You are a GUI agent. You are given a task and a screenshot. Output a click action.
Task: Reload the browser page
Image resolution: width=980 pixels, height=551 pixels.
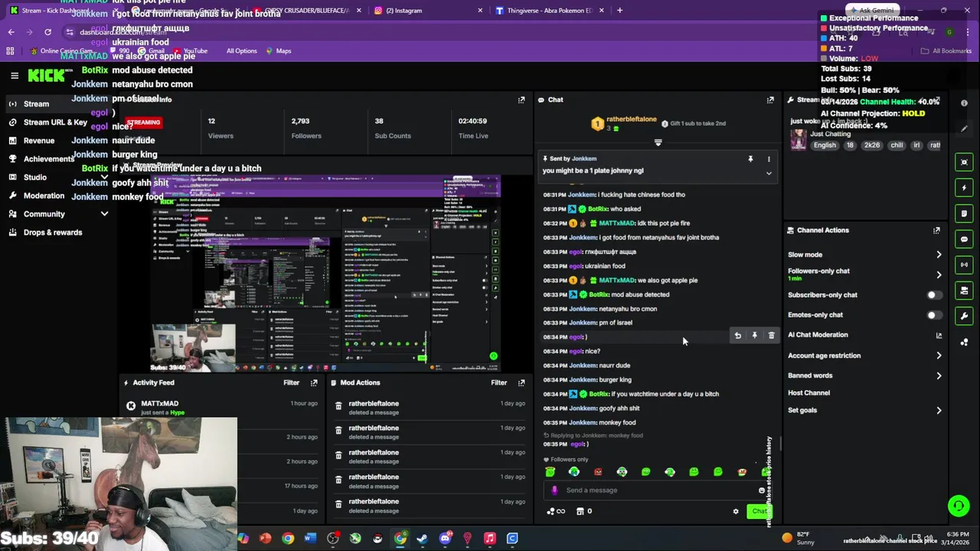[47, 32]
